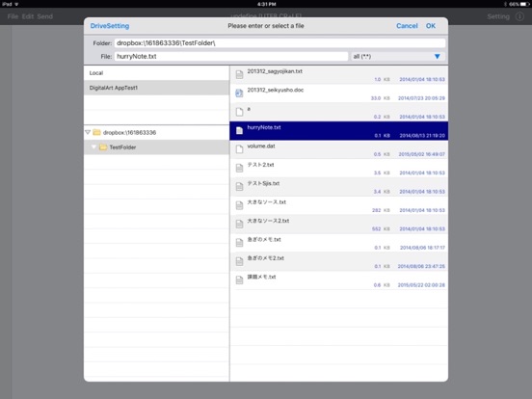Click the テスト2.txt file icon
The height and width of the screenshot is (399, 532).
(239, 168)
